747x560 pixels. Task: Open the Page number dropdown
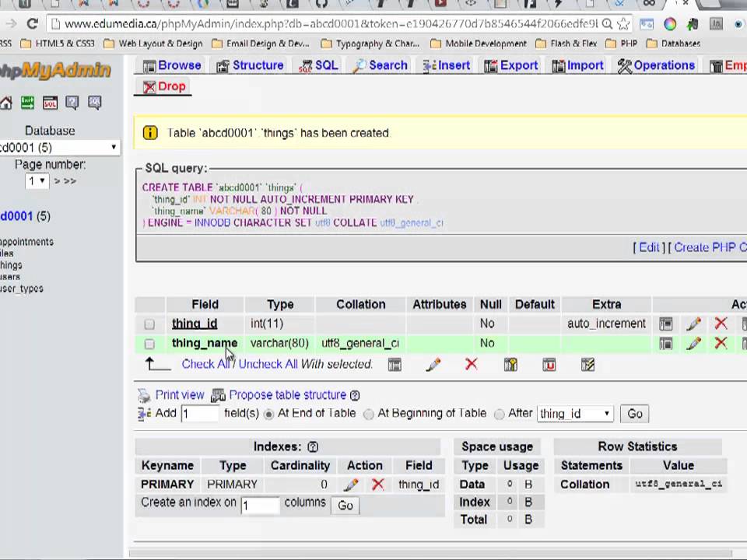tap(37, 181)
